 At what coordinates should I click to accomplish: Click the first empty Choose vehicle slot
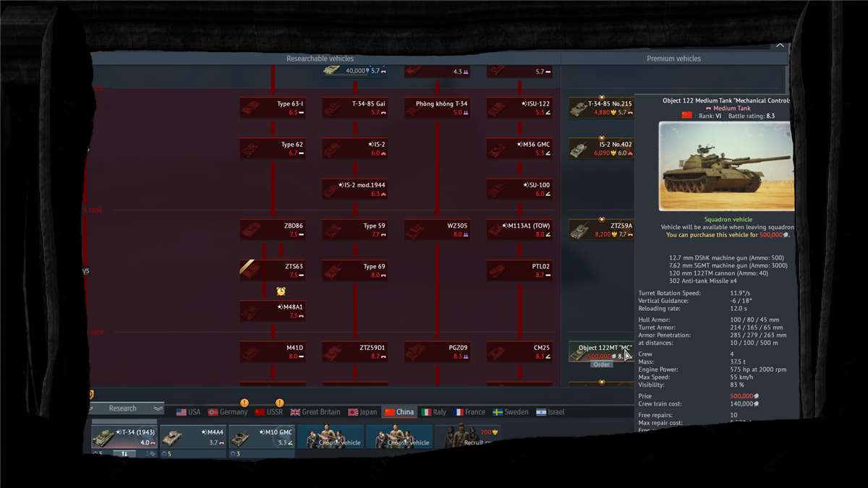(330, 437)
